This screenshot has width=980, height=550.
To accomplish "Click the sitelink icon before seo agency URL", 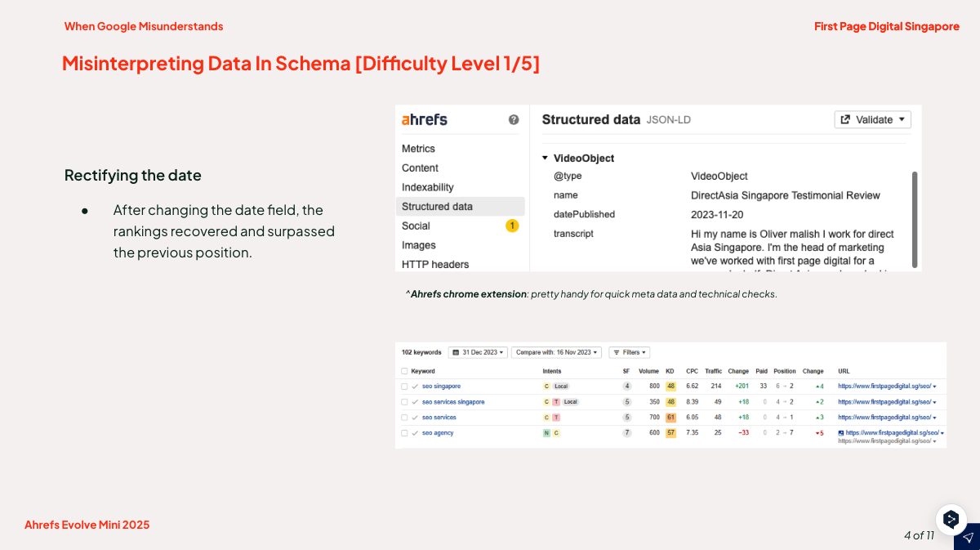I will (841, 433).
